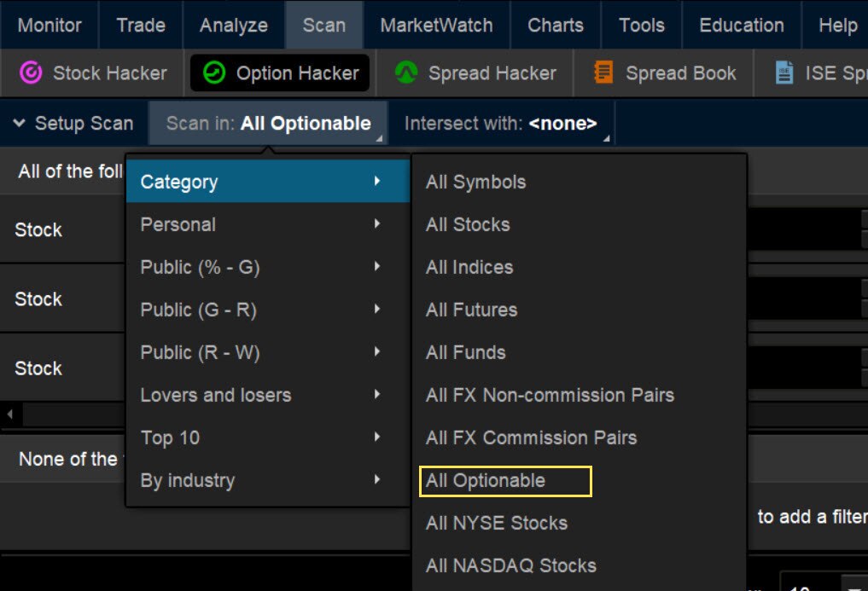Expand the Lovers and losers submenu

(x=268, y=395)
